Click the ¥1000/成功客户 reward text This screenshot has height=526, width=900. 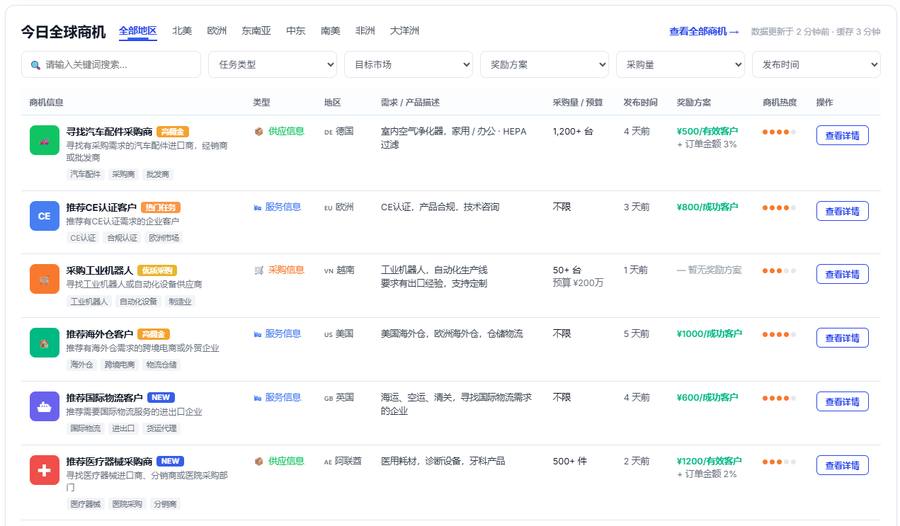coord(709,334)
